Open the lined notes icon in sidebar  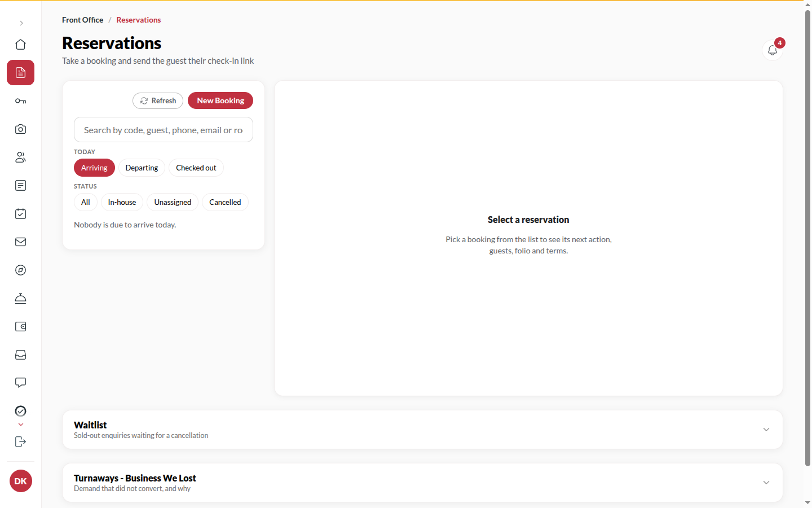(x=21, y=186)
